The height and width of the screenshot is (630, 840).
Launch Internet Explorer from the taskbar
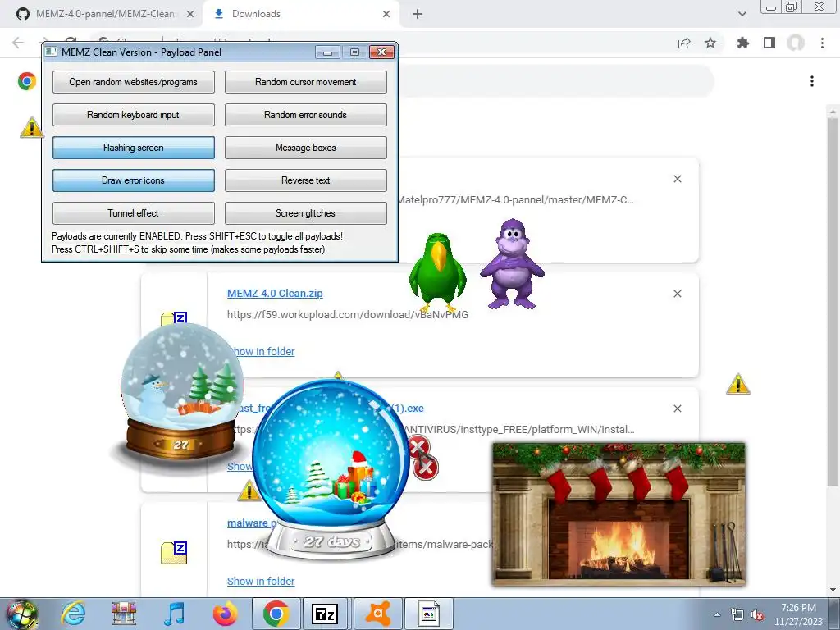tap(73, 614)
